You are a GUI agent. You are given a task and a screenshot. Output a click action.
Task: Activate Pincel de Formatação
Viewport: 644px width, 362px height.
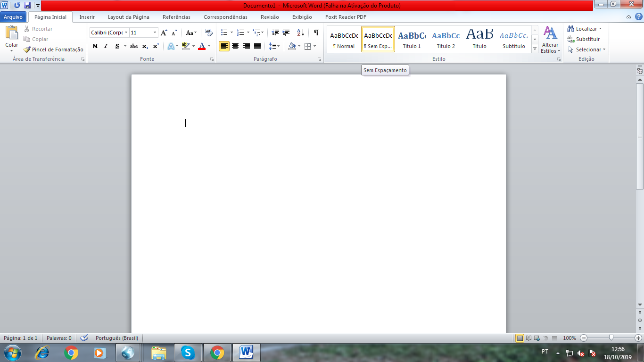tap(54, 49)
